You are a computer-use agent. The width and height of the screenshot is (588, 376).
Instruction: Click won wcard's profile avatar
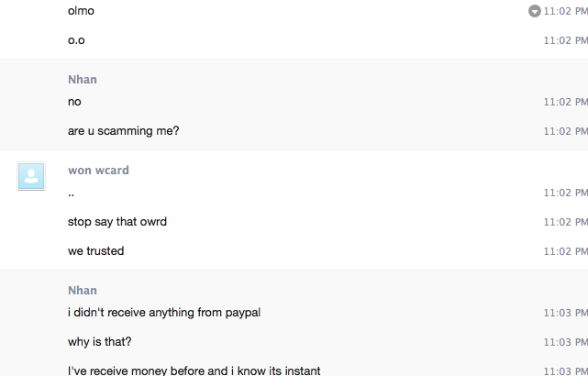tap(31, 176)
